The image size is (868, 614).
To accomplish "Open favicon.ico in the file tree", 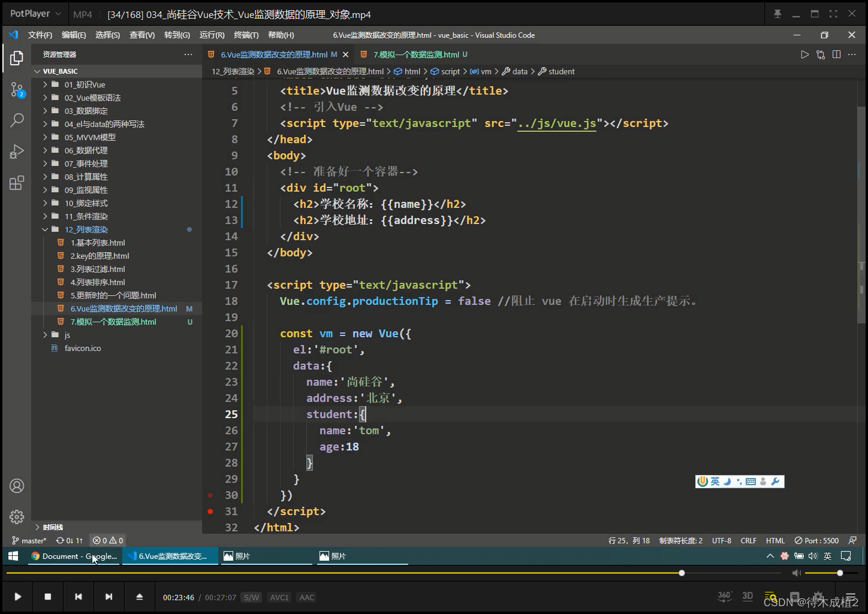I will coord(117,348).
